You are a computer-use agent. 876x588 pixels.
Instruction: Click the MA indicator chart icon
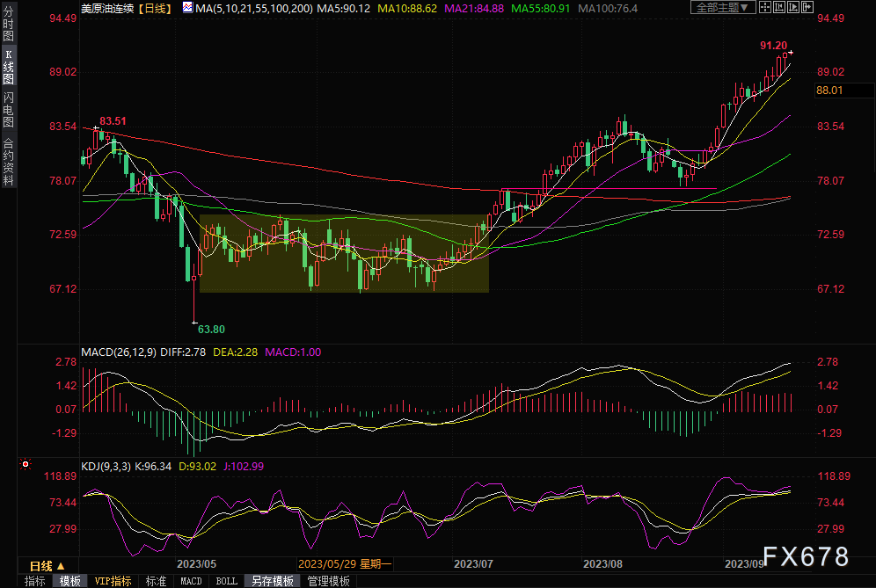point(187,8)
